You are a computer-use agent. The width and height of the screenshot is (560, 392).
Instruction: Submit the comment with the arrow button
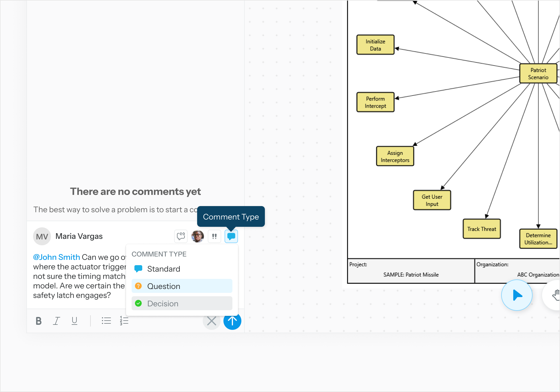232,321
